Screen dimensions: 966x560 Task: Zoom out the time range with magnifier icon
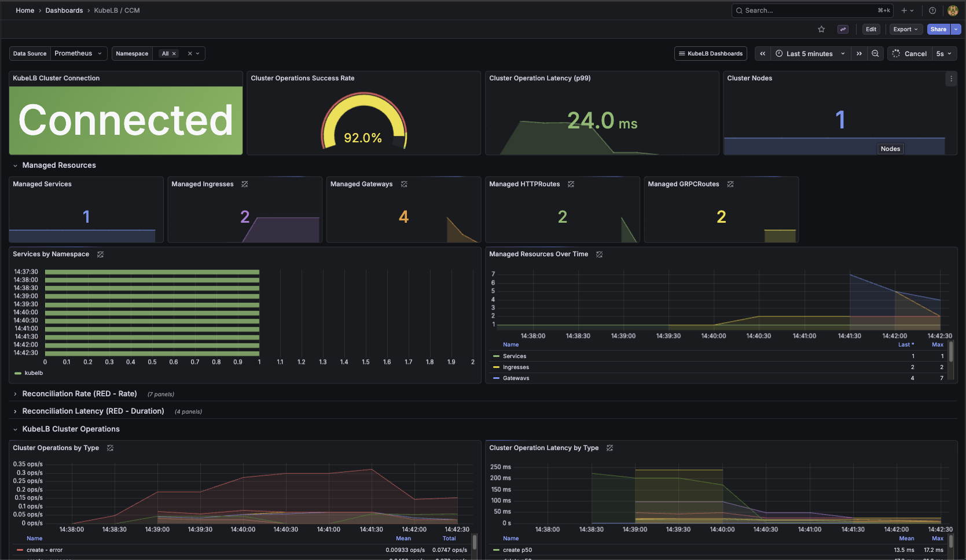coord(875,53)
